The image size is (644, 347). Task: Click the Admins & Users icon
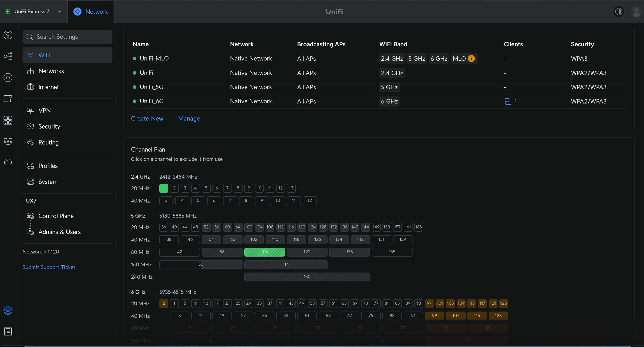tap(31, 232)
